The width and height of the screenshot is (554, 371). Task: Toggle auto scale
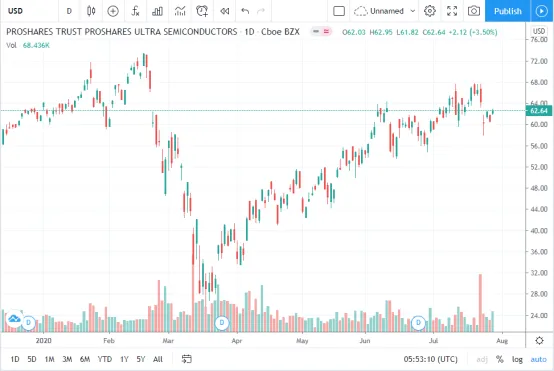tap(538, 359)
